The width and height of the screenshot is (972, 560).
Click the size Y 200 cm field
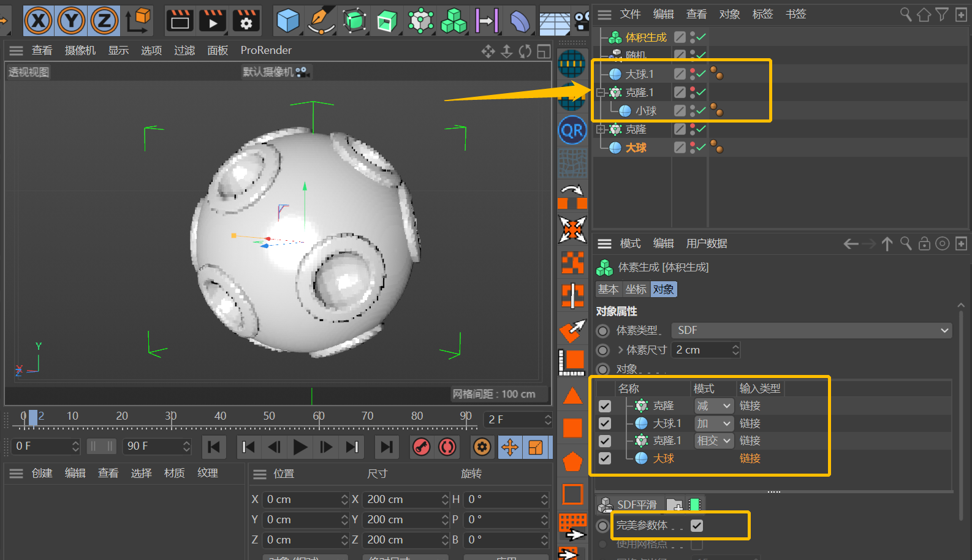tap(406, 520)
